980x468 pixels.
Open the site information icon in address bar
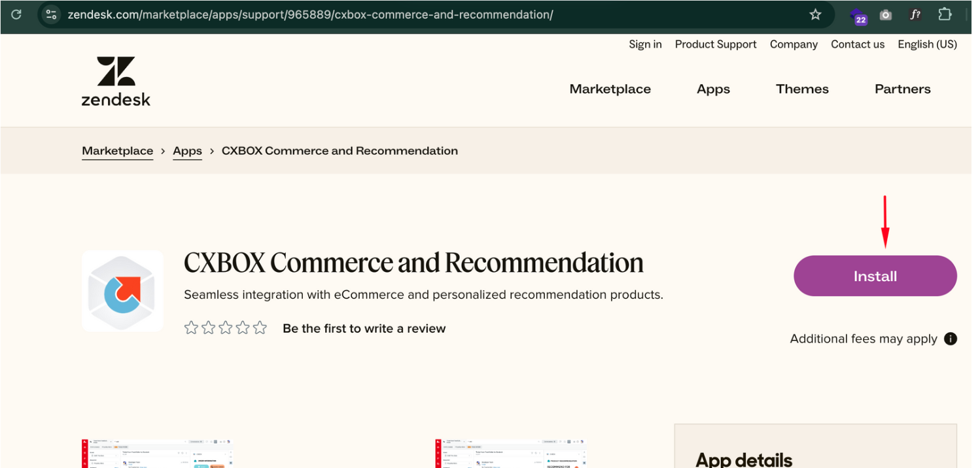(x=52, y=14)
